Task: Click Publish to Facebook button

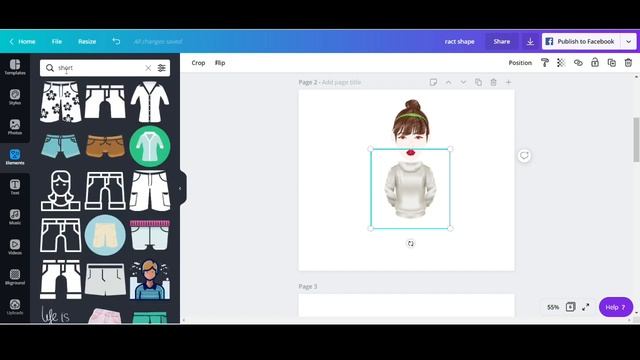Action: pos(580,41)
